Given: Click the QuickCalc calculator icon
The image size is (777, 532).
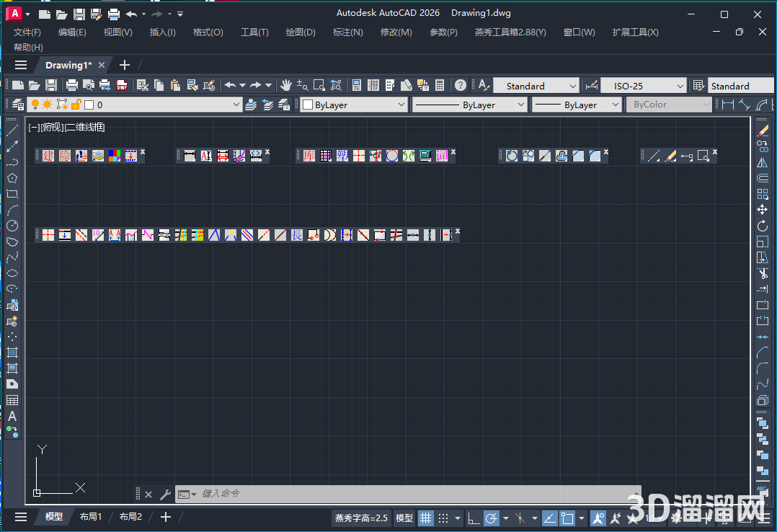Looking at the screenshot, I should click(x=440, y=85).
